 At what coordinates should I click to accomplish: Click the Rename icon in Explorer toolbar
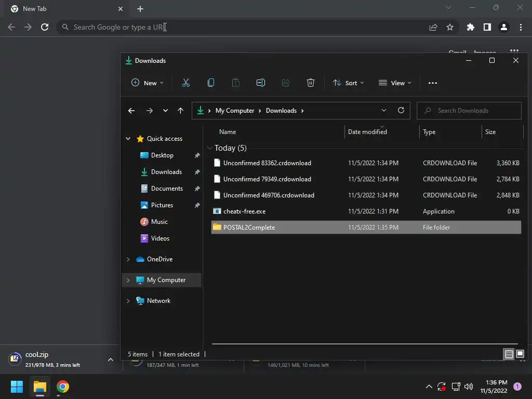261,83
